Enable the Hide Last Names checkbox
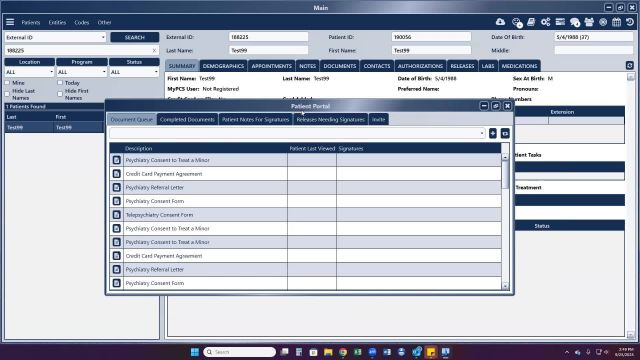Viewport: 640px width, 360px height. (7, 94)
